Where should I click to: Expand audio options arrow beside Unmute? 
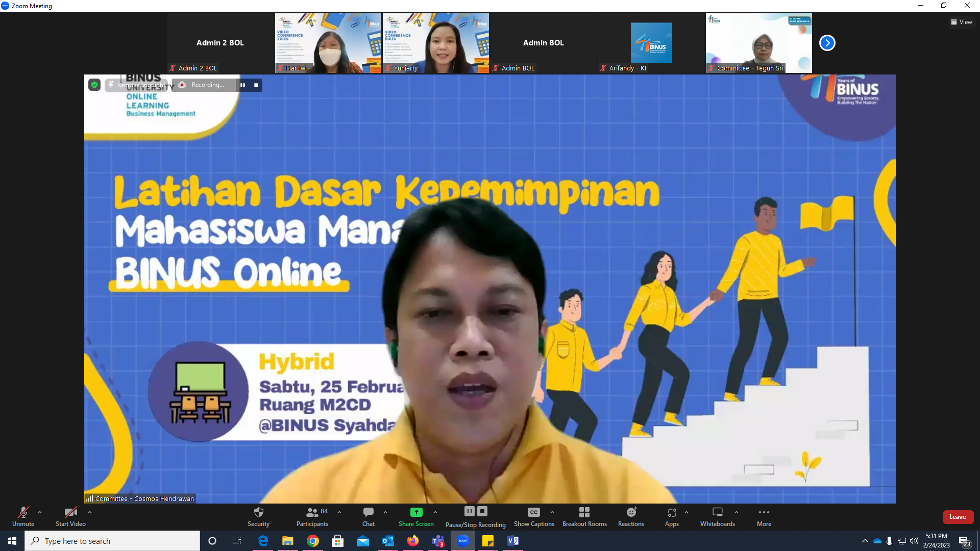click(x=40, y=512)
